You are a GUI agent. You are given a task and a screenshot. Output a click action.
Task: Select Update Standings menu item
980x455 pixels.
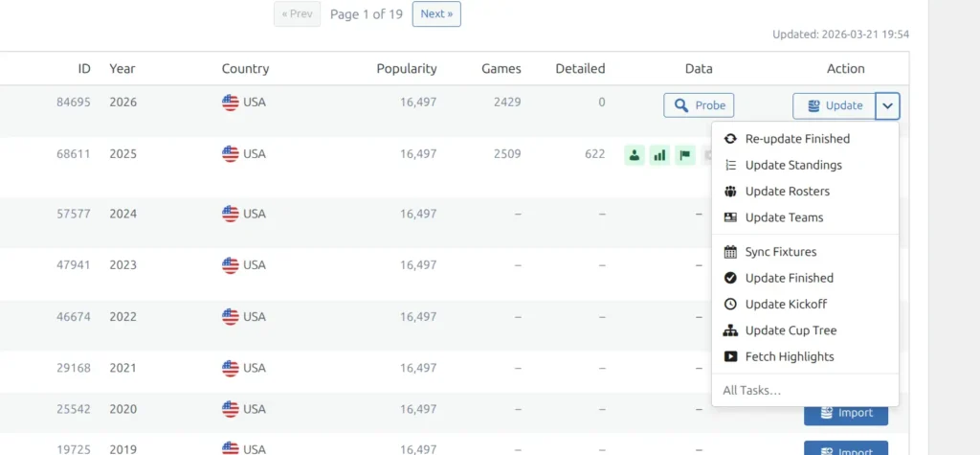point(805,165)
